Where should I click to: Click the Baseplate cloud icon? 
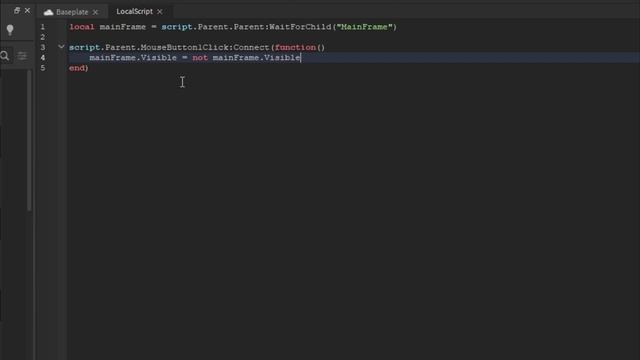click(49, 12)
